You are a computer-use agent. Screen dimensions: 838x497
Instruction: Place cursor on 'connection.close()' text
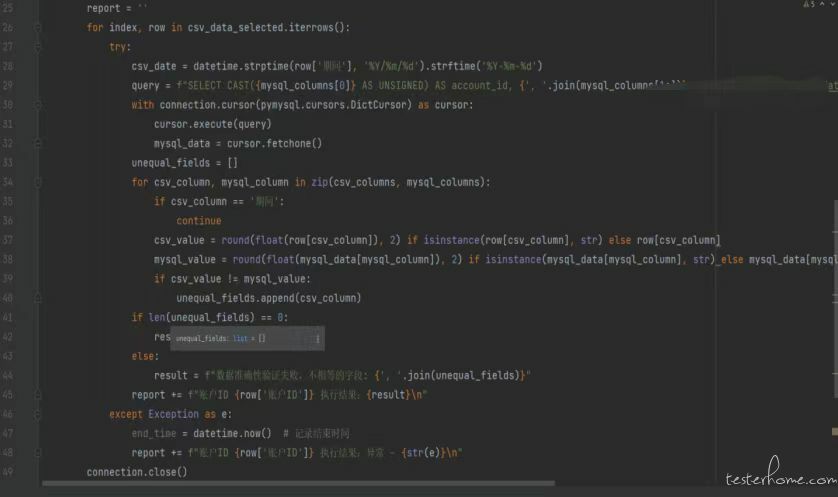[137, 472]
